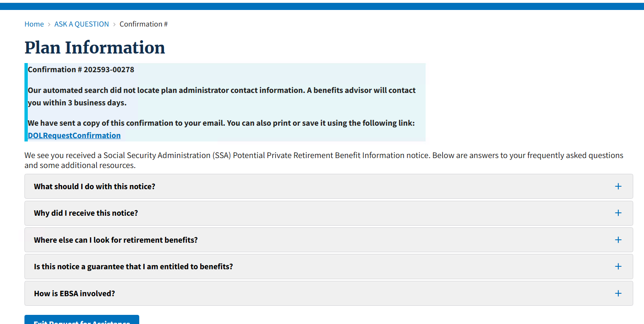Expand 'What should I do with this notice?' question
The width and height of the screenshot is (644, 324).
click(x=94, y=186)
